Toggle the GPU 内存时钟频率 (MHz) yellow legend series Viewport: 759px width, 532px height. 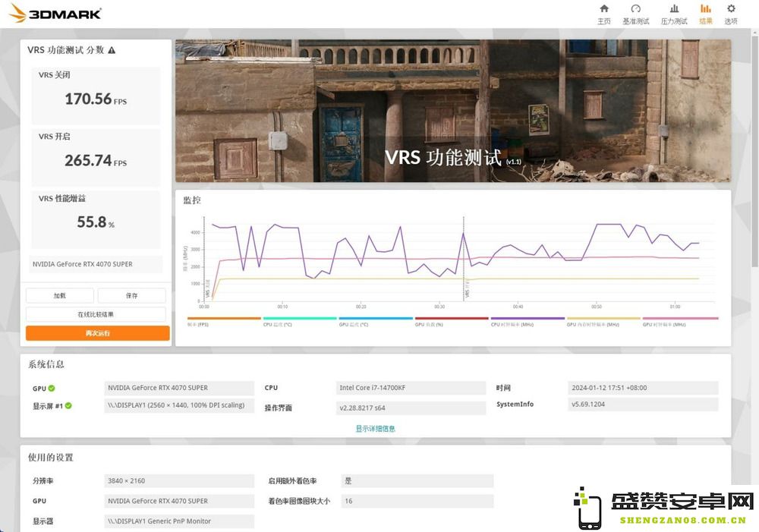pos(603,322)
